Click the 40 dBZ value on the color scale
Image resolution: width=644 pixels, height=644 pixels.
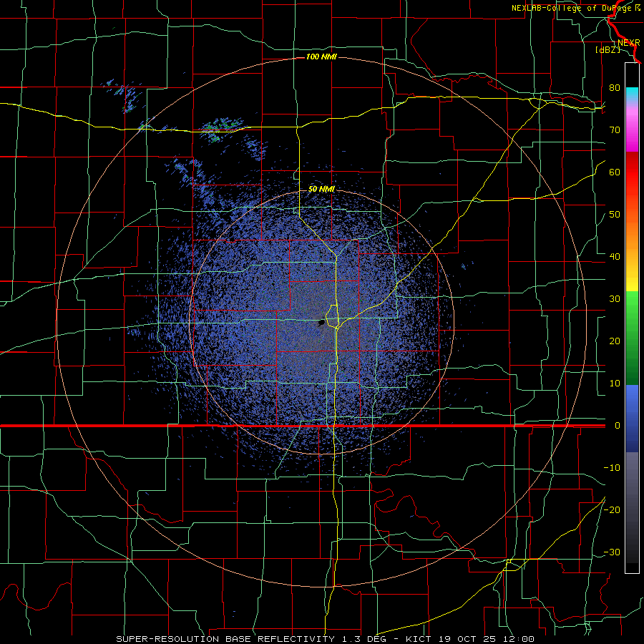[615, 257]
